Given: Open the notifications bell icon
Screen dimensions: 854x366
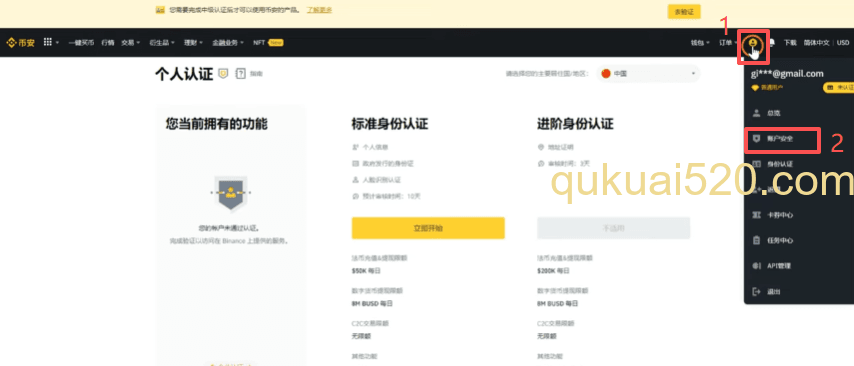Looking at the screenshot, I should click(772, 42).
